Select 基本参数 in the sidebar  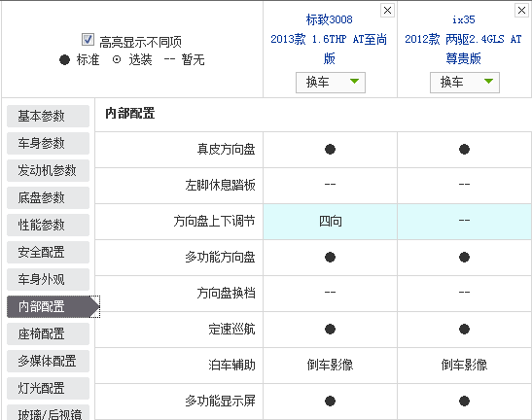tap(48, 116)
